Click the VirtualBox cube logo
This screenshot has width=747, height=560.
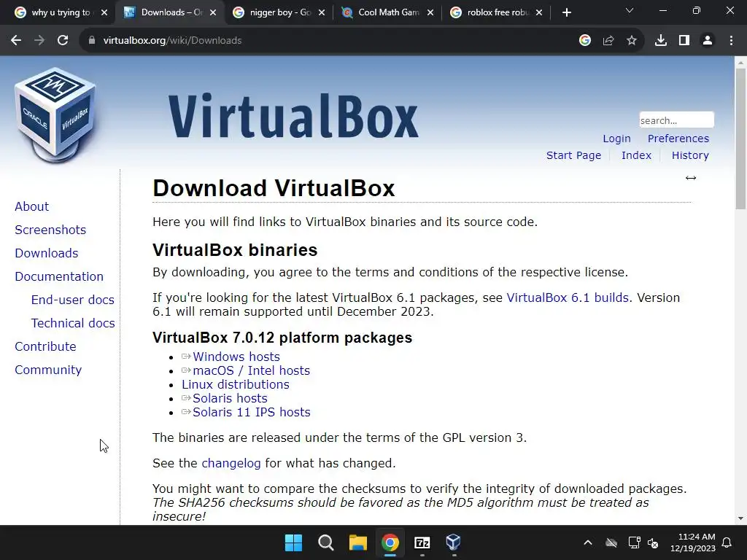point(55,115)
